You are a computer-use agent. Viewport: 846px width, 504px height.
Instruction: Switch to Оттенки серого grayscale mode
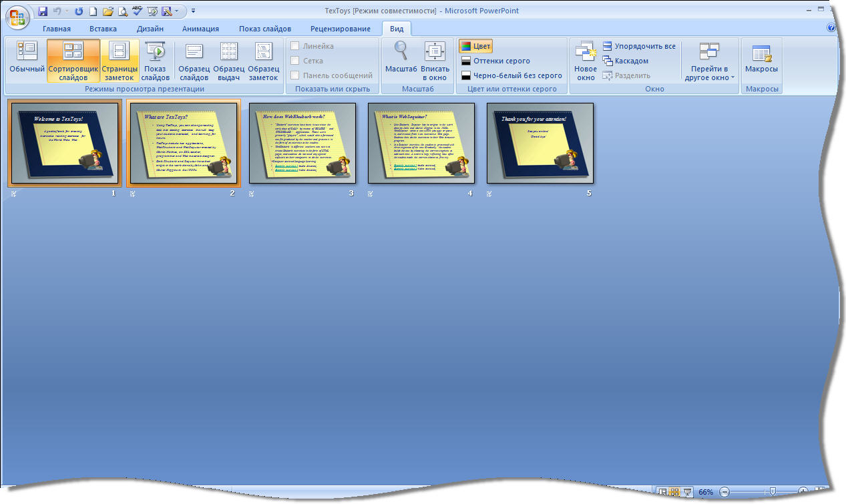point(495,61)
